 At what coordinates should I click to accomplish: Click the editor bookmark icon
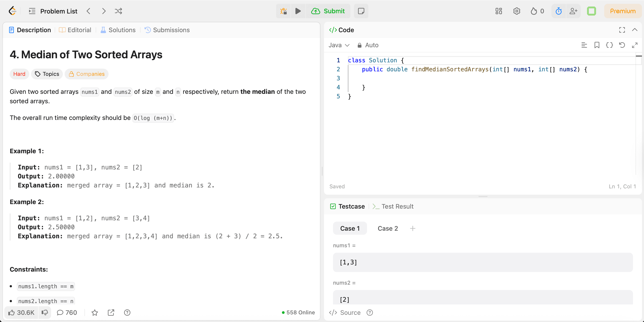tap(597, 45)
